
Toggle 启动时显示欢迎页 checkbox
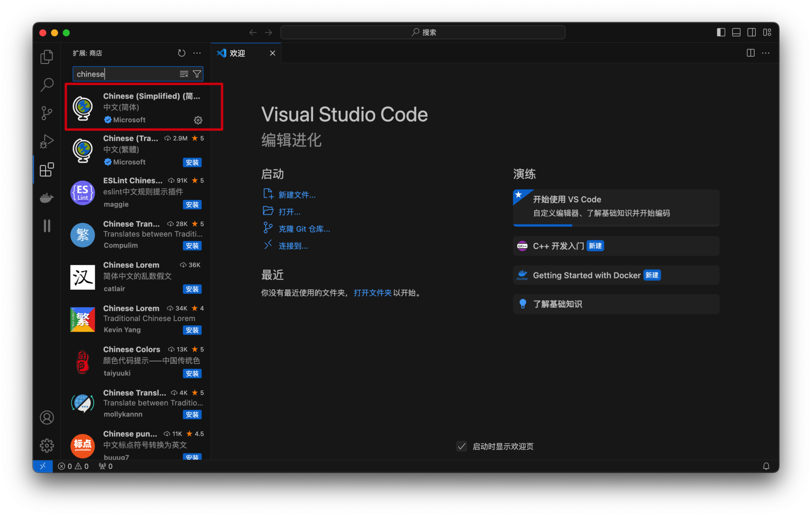click(461, 446)
